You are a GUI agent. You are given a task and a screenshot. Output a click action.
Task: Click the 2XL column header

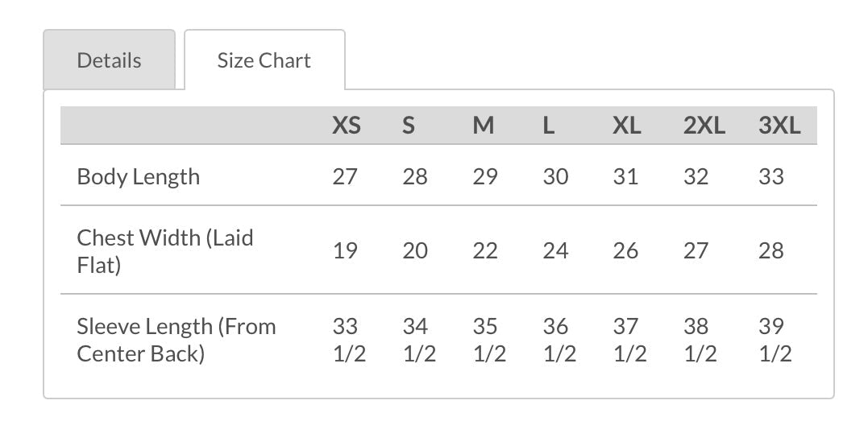pos(704,126)
